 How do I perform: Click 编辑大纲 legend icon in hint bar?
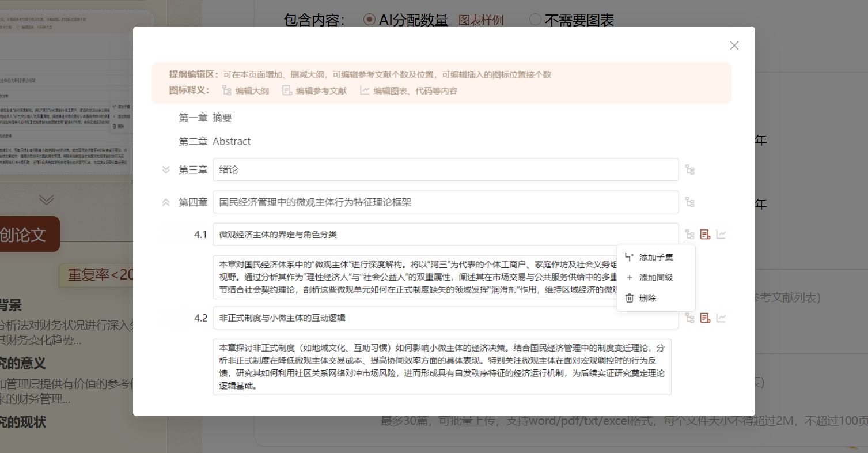tap(226, 90)
